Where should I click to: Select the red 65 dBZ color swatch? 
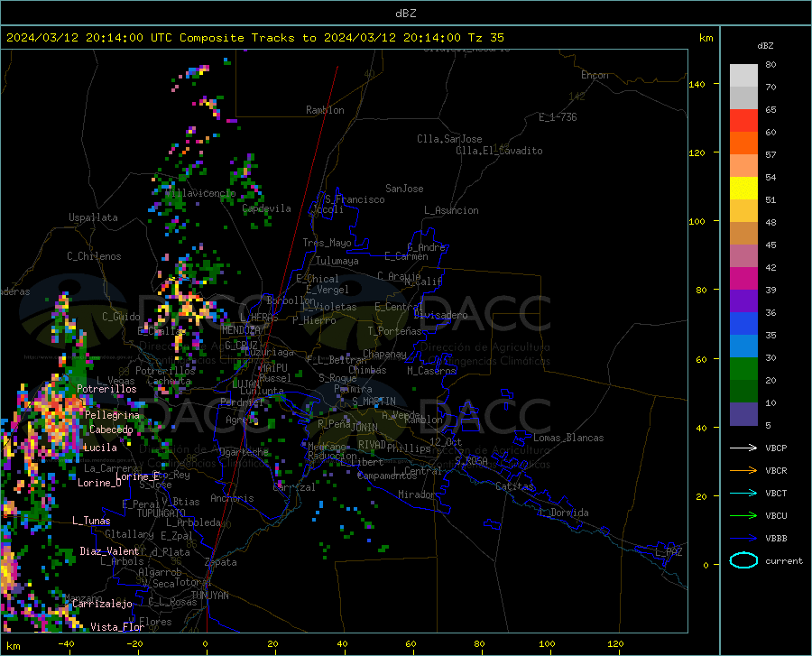pos(743,121)
